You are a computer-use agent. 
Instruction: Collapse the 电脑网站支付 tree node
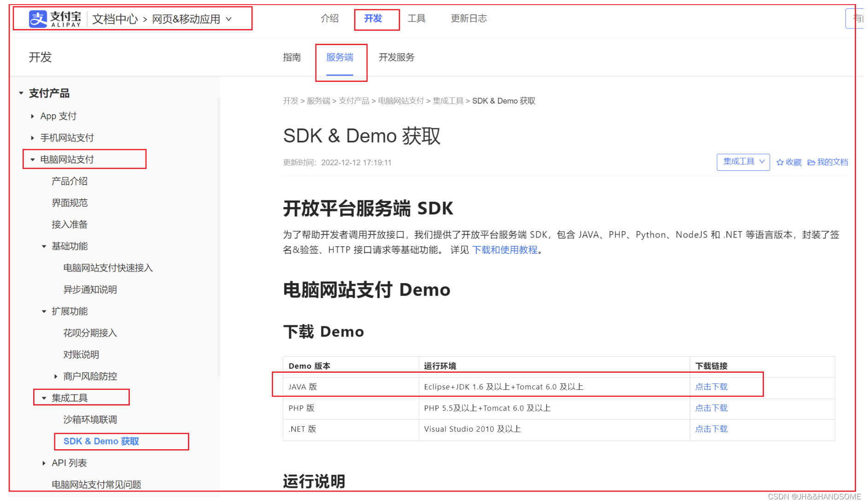click(x=32, y=159)
